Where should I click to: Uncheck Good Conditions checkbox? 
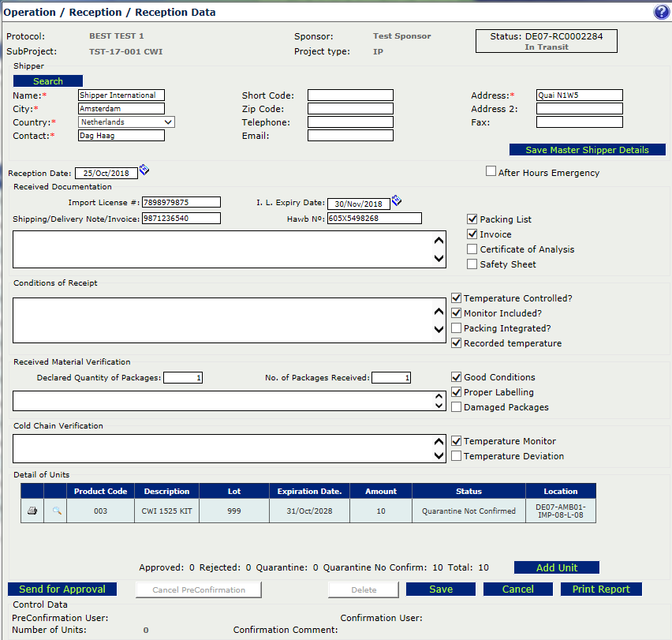point(457,376)
